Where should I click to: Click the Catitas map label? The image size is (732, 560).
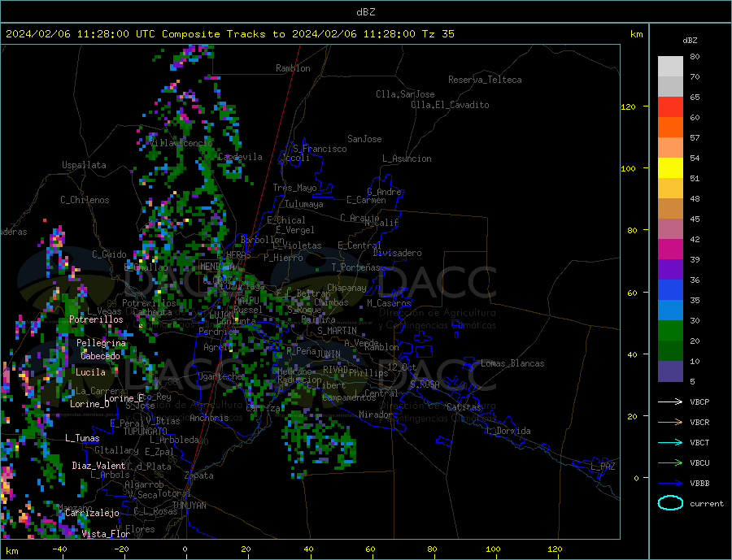coord(464,407)
